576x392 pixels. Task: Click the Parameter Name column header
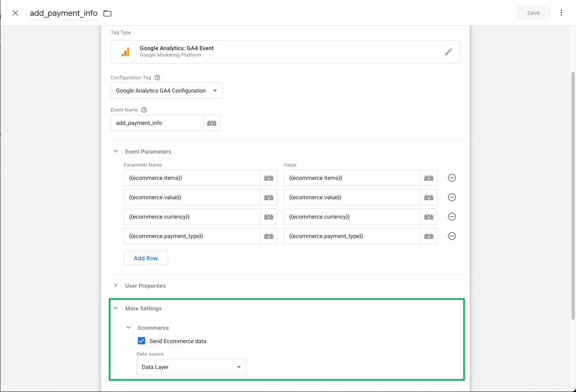coord(143,165)
